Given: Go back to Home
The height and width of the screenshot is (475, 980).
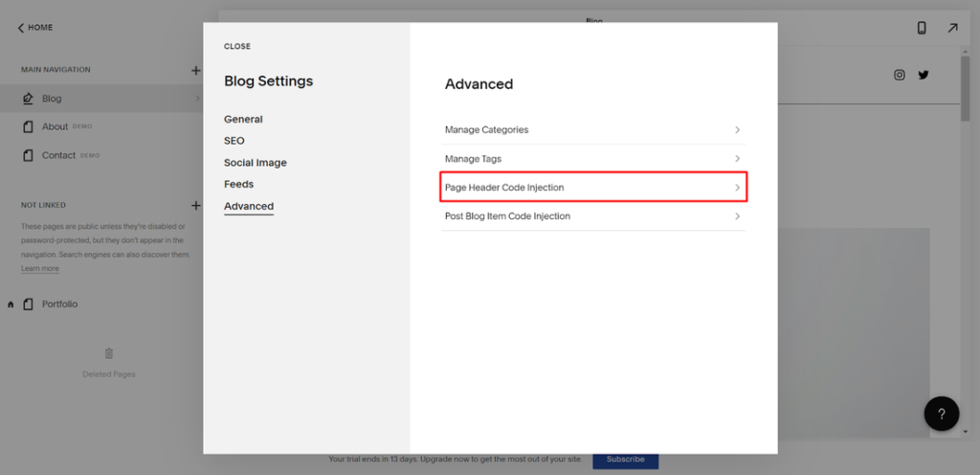Looking at the screenshot, I should [35, 28].
